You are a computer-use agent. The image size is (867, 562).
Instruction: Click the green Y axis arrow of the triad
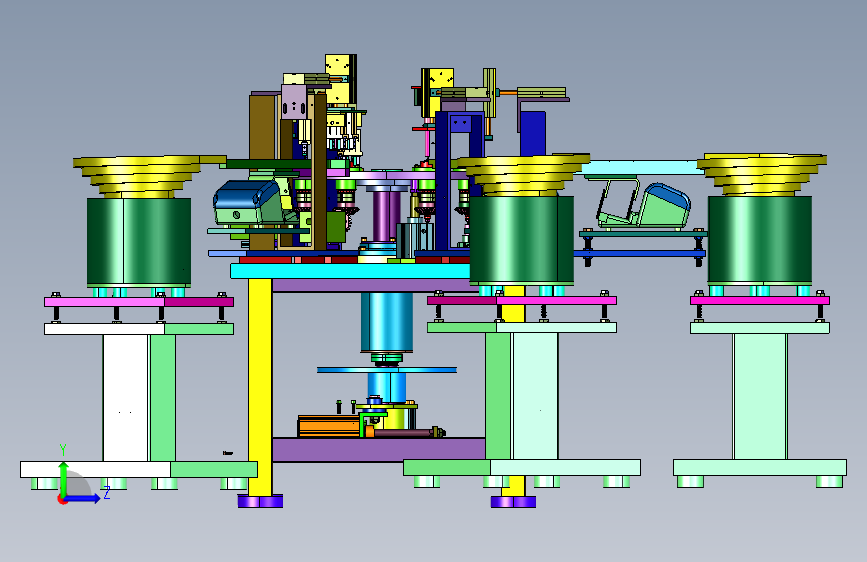pos(64,479)
